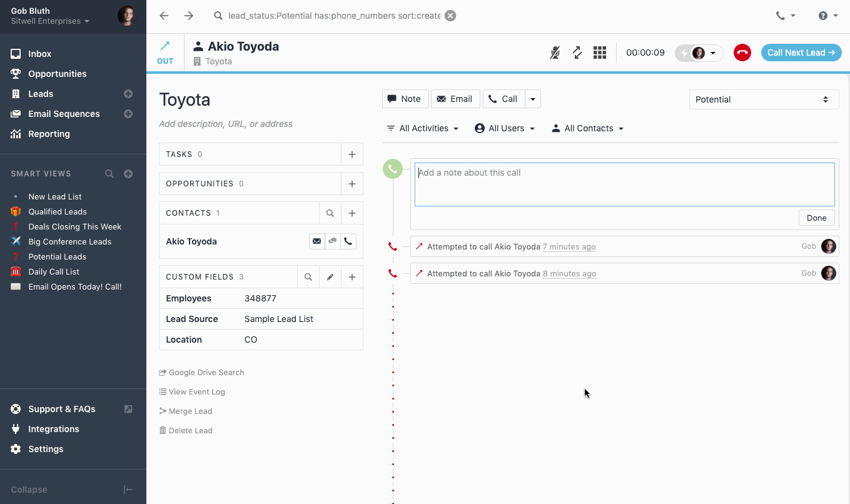Search custom fields with magnifier
850x504 pixels.
[308, 277]
